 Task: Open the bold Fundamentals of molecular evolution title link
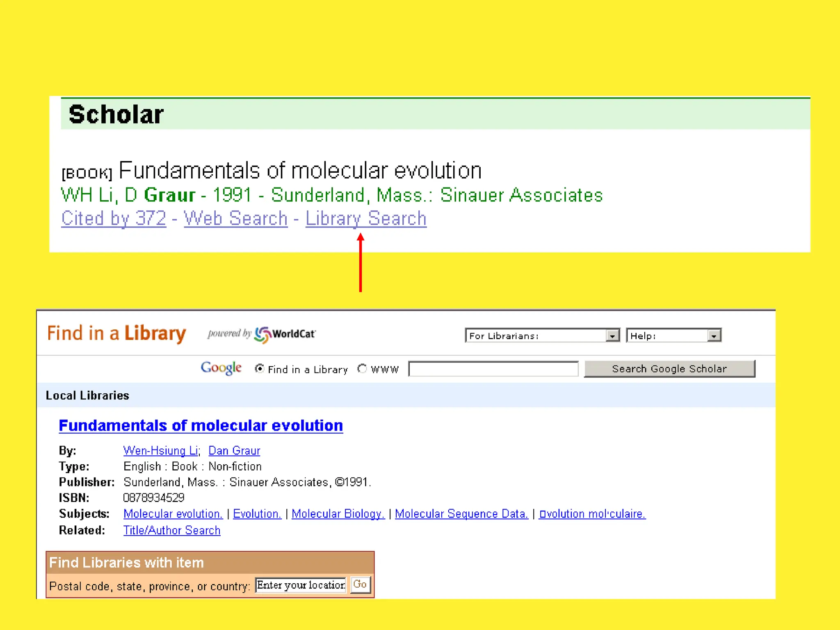[x=201, y=426]
